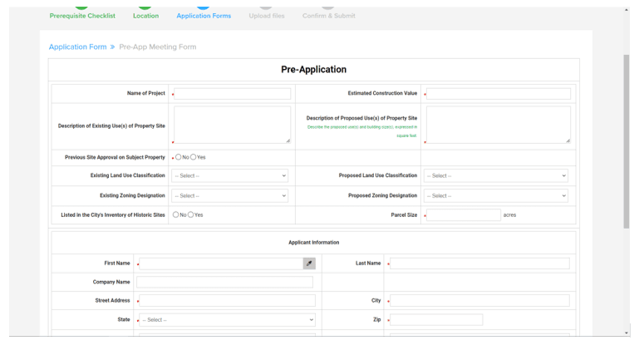
Task: Click resize handle of Proposed Use(s) description box
Action: [x=568, y=141]
